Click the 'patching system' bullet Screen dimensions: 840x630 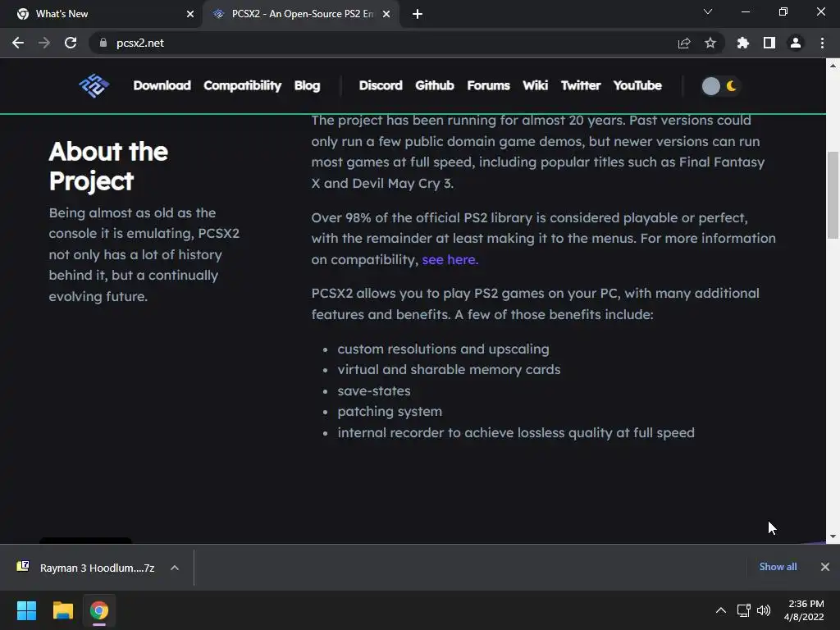click(x=390, y=412)
